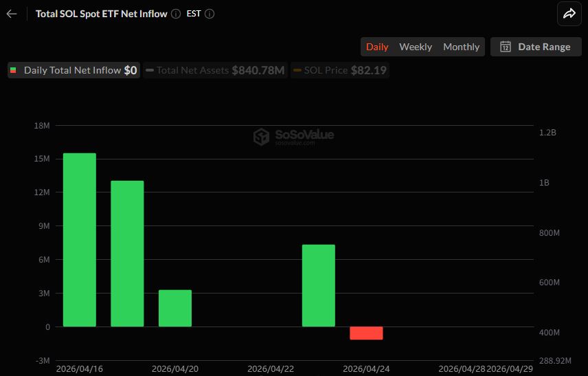Select the Daily tab
The width and height of the screenshot is (588, 376).
[x=377, y=47]
